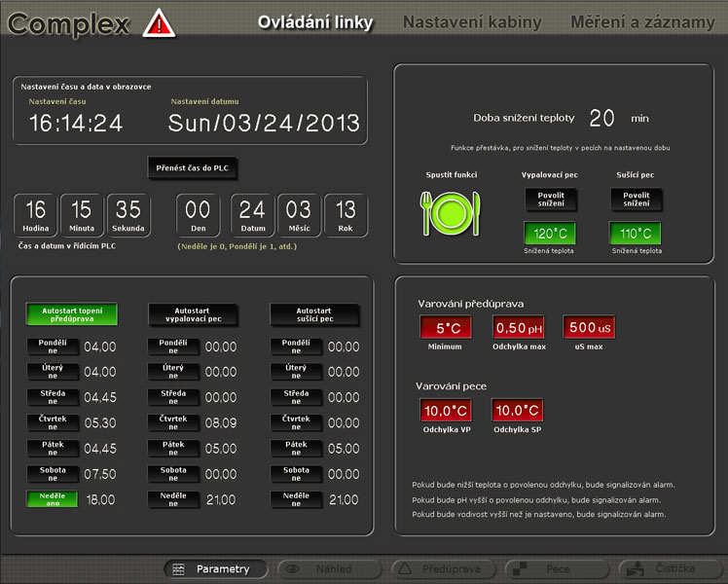
Task: Switch to the Měření a záznamy tab
Action: [642, 22]
